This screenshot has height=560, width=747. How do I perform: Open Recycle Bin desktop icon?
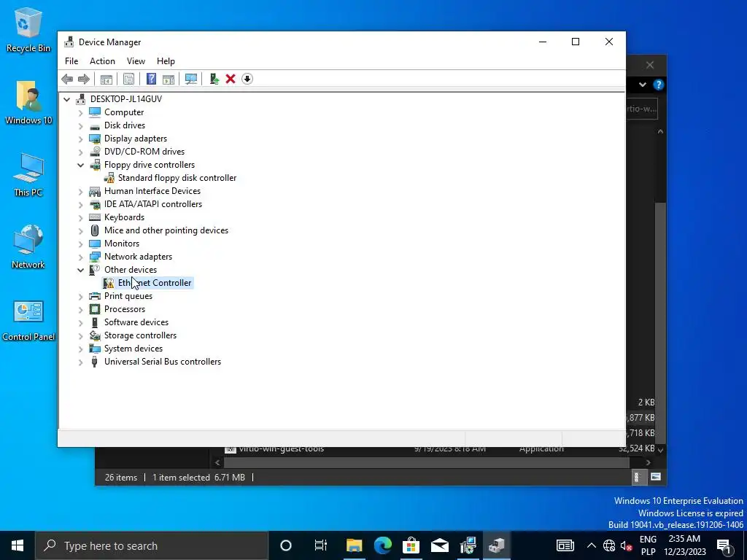tap(28, 29)
